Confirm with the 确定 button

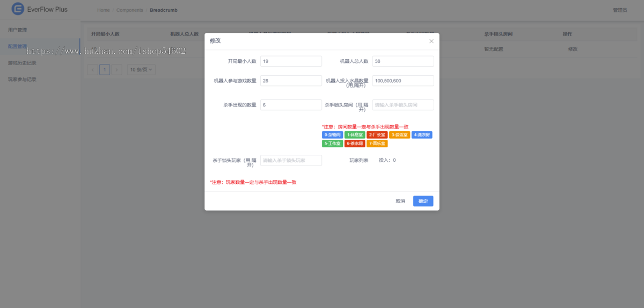pos(423,201)
